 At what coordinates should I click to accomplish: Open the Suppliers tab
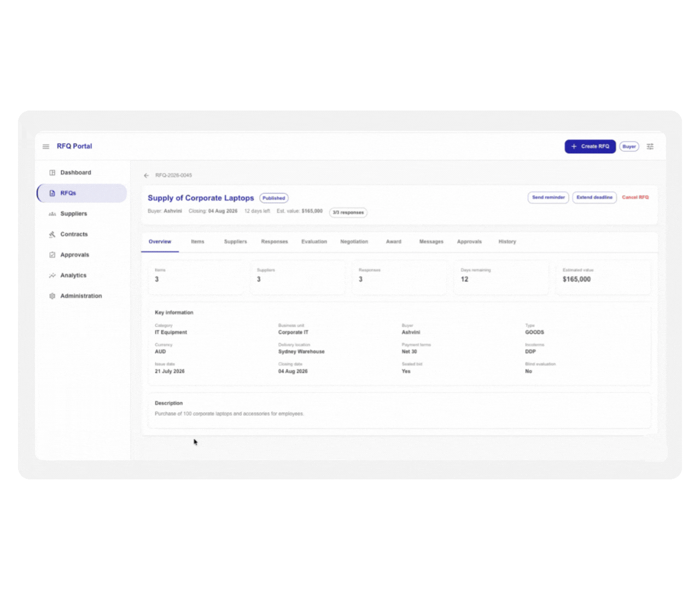(x=236, y=242)
